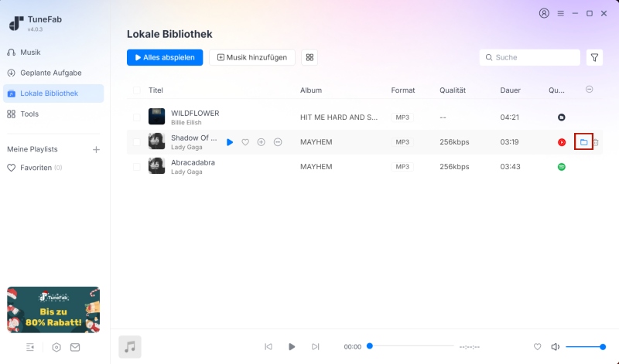
Task: Open the filter funnel options
Action: (x=594, y=58)
